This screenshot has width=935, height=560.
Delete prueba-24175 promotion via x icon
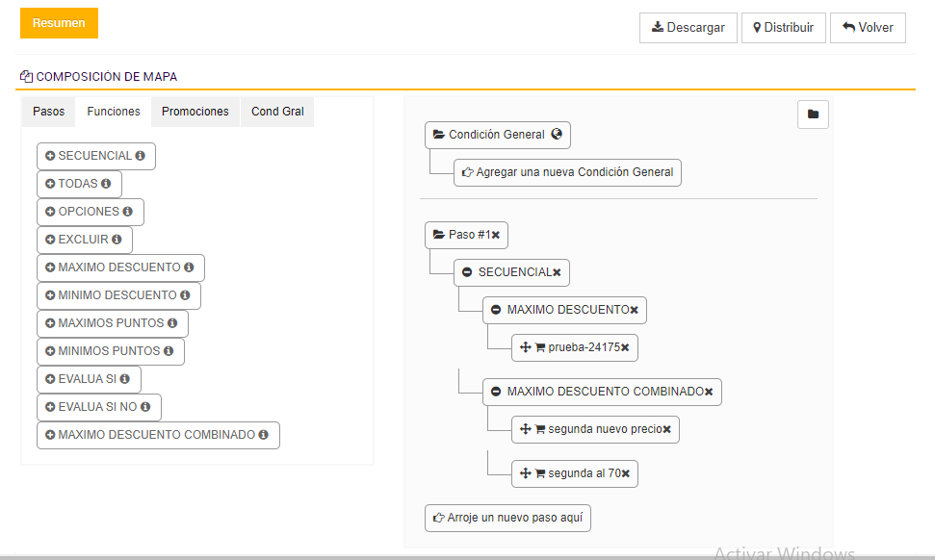click(625, 347)
